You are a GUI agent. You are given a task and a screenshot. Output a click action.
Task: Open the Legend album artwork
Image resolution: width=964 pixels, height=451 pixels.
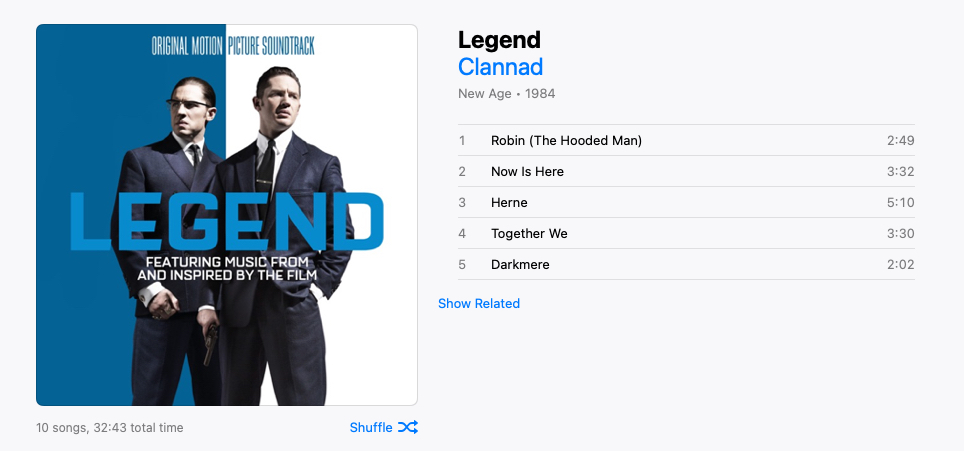pos(227,215)
